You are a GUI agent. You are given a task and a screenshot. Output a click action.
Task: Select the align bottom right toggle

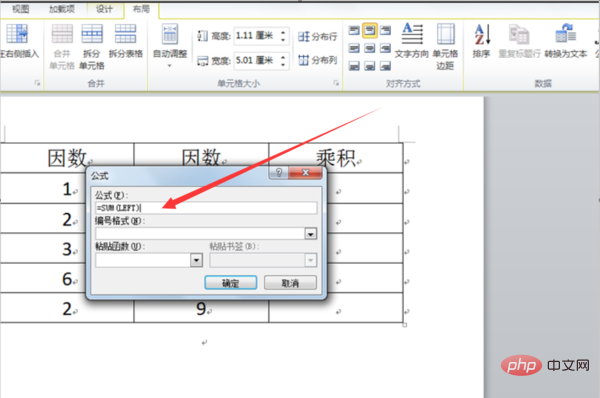click(385, 66)
